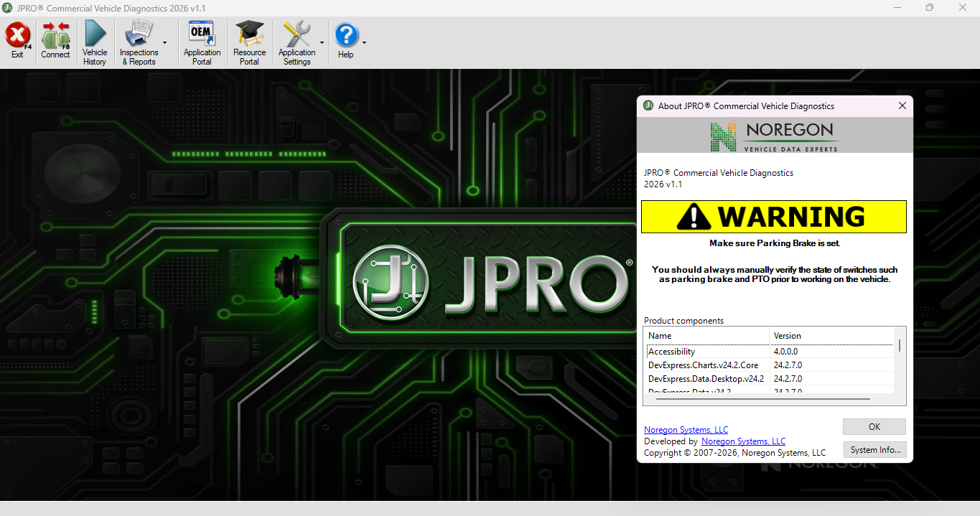980x516 pixels.
Task: Restore the main JPRO window
Action: [930, 8]
